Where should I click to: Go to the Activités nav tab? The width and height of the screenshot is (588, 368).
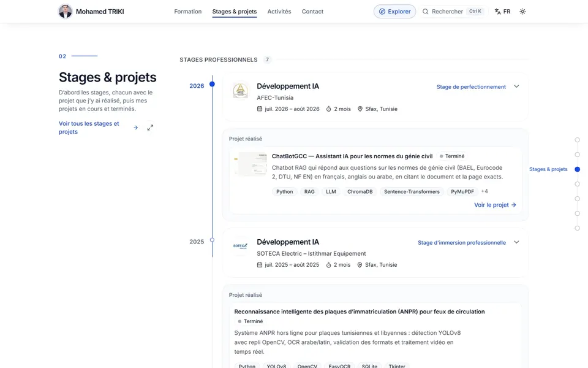click(279, 12)
